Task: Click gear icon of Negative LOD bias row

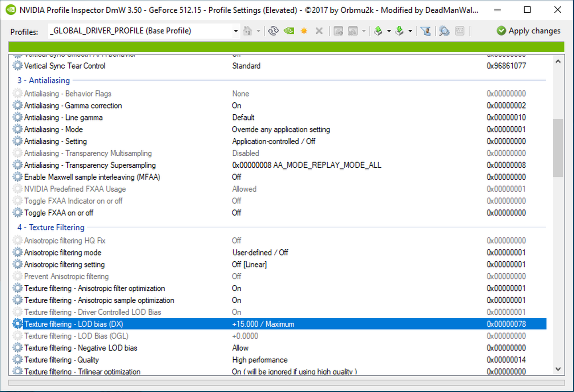Action: pyautogui.click(x=17, y=348)
